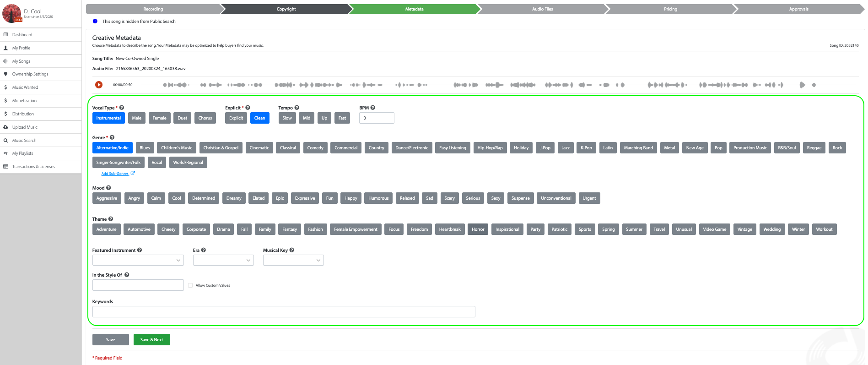Click the Ownership Settings shield icon
The width and height of the screenshot is (868, 365).
pos(5,74)
